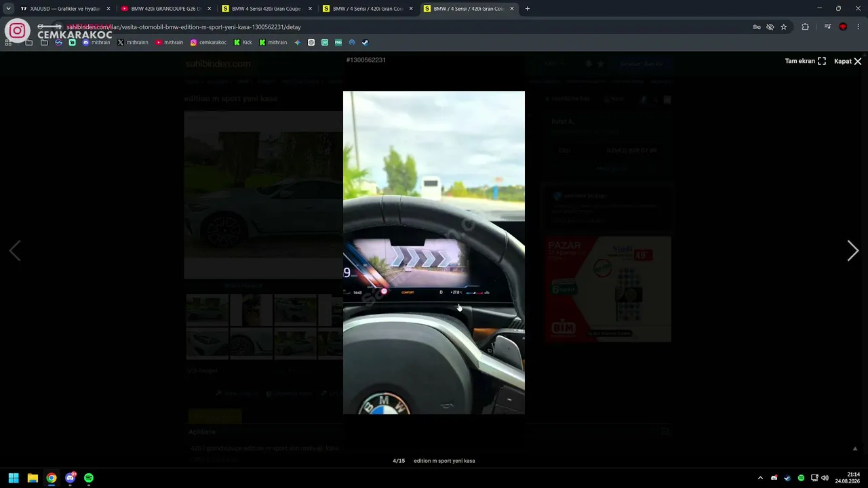Open the Chrome extensions puzzle icon

[x=805, y=27]
